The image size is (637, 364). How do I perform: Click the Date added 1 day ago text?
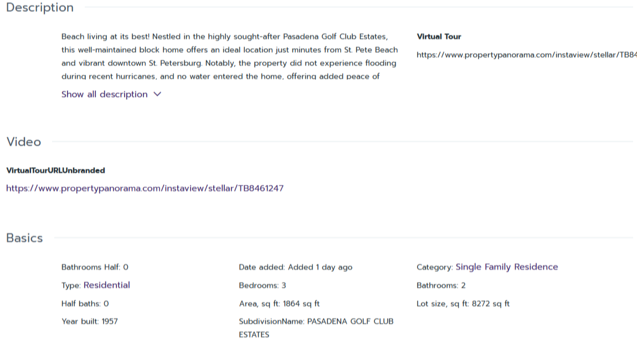(295, 267)
